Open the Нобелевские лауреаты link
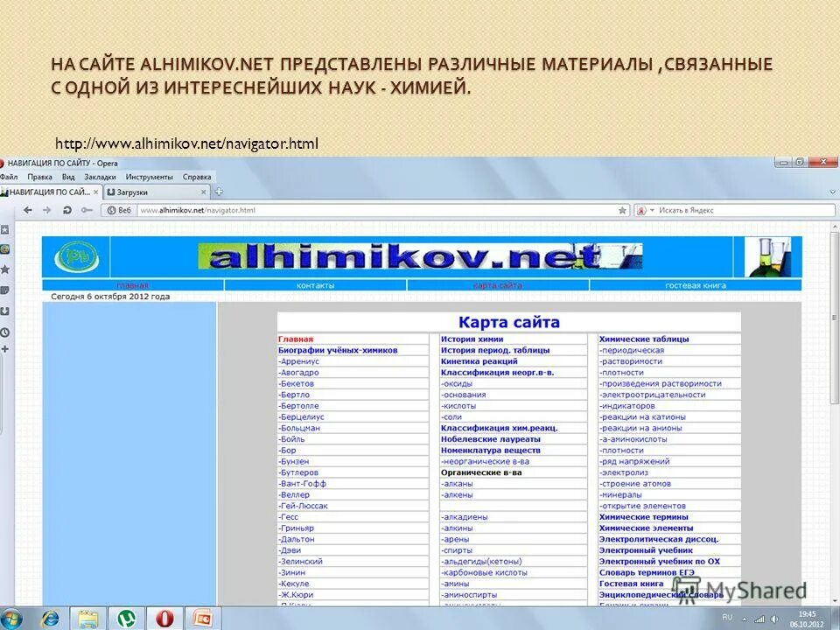Screen dimensions: 840x630 tap(490, 439)
